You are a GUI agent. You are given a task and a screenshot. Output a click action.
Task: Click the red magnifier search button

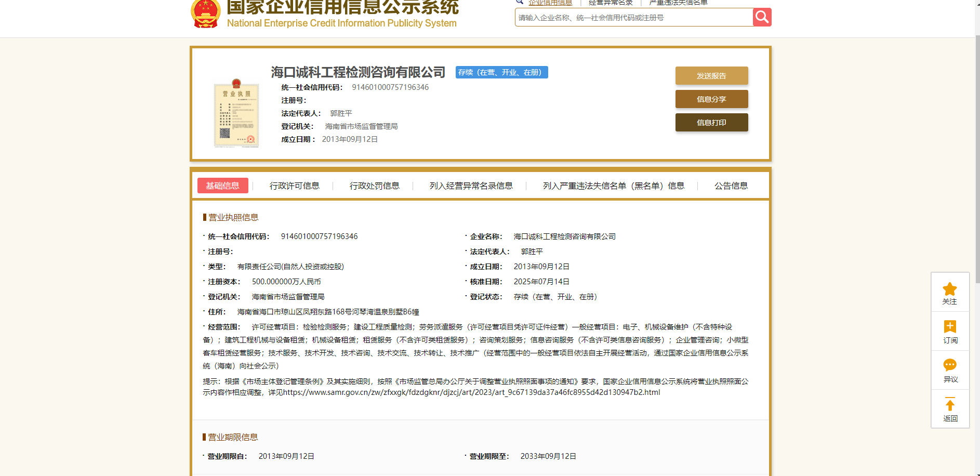point(762,17)
